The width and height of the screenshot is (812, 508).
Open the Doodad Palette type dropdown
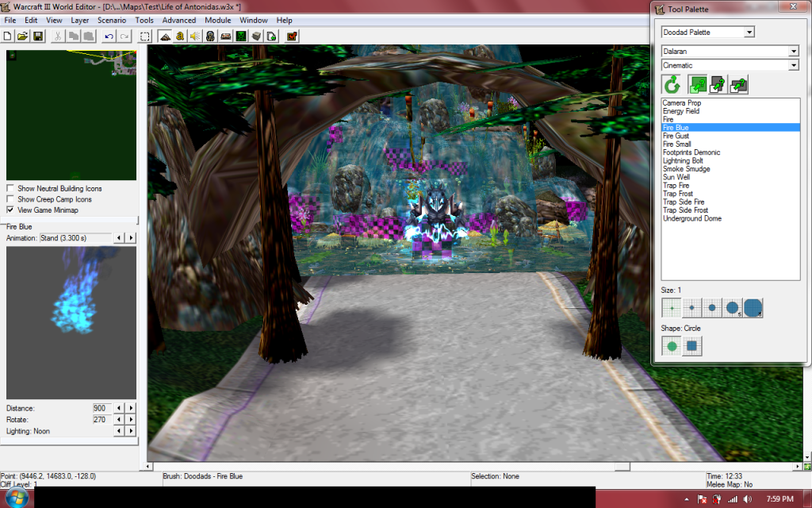click(749, 32)
